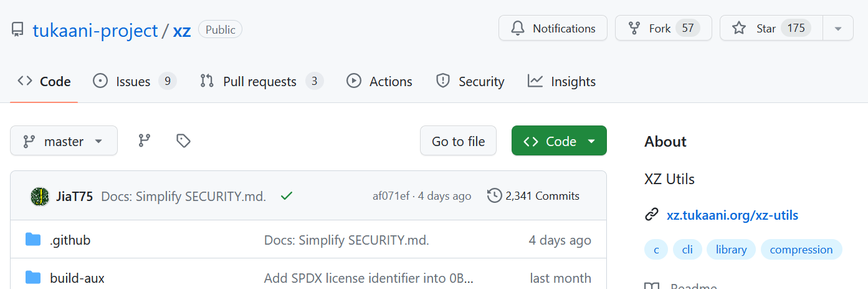Image resolution: width=868 pixels, height=289 pixels.
Task: Click the branches icon next to master
Action: point(145,141)
